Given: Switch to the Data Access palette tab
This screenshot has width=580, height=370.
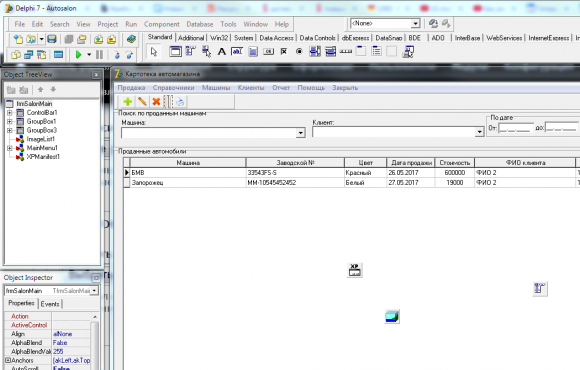Looking at the screenshot, I should click(x=276, y=38).
